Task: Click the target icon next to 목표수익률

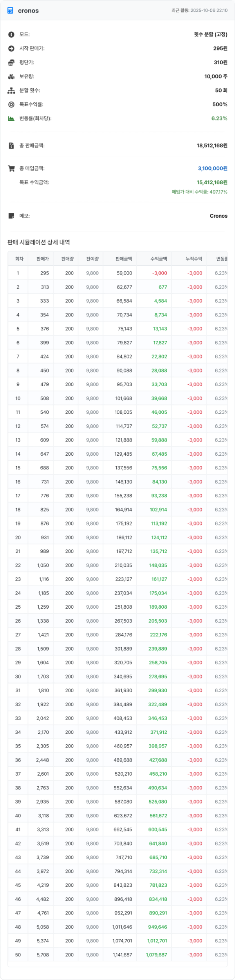Action: pyautogui.click(x=11, y=105)
